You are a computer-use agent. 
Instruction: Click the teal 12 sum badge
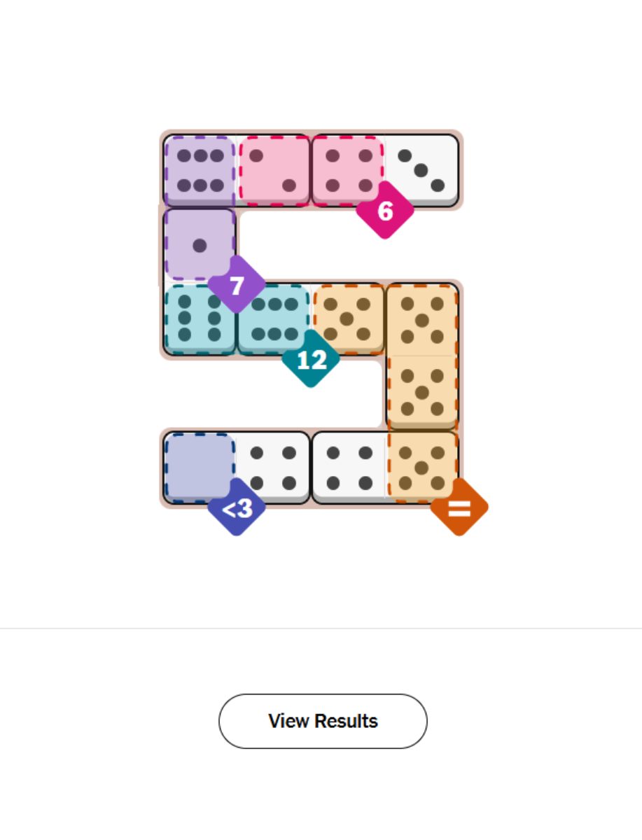click(x=311, y=359)
